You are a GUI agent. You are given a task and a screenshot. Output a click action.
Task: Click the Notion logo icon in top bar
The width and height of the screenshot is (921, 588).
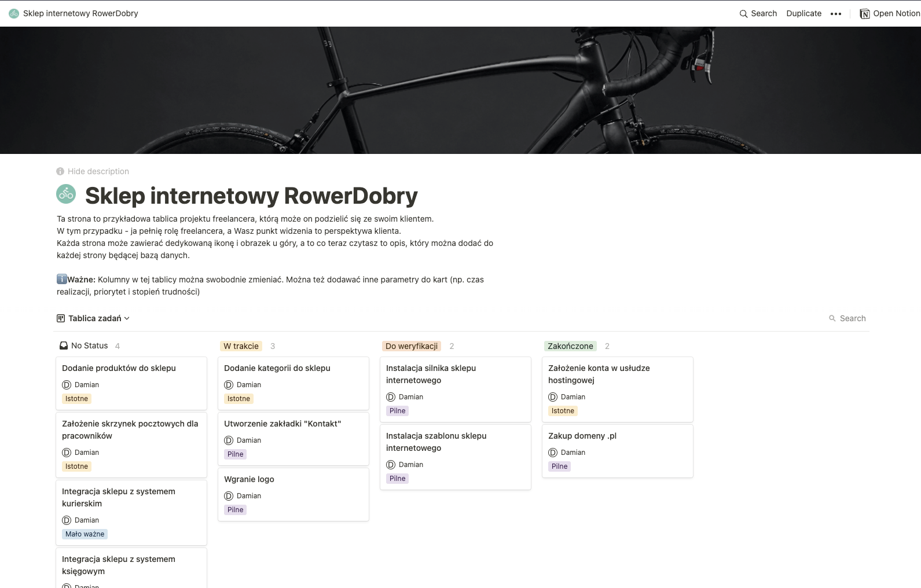tap(865, 14)
